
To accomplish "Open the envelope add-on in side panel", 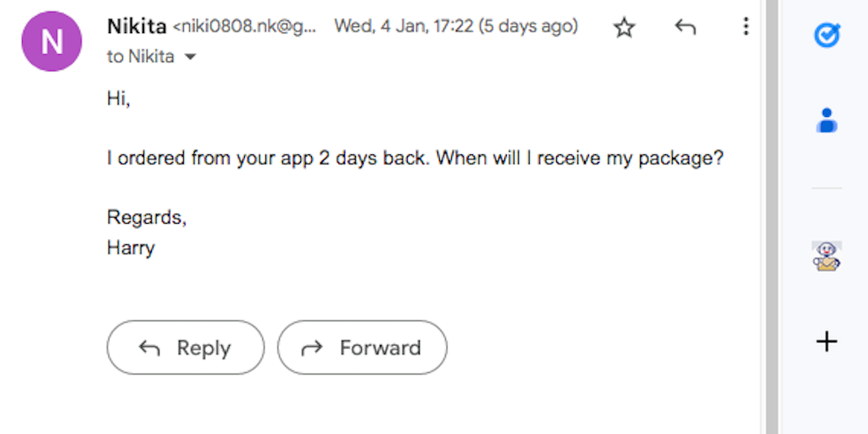I will pyautogui.click(x=826, y=256).
